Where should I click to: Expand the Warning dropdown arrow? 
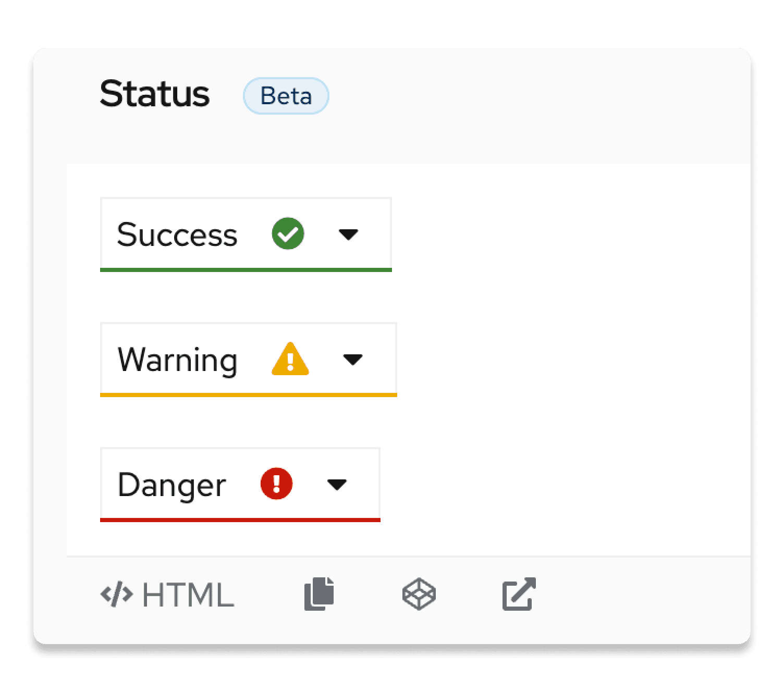click(x=353, y=360)
